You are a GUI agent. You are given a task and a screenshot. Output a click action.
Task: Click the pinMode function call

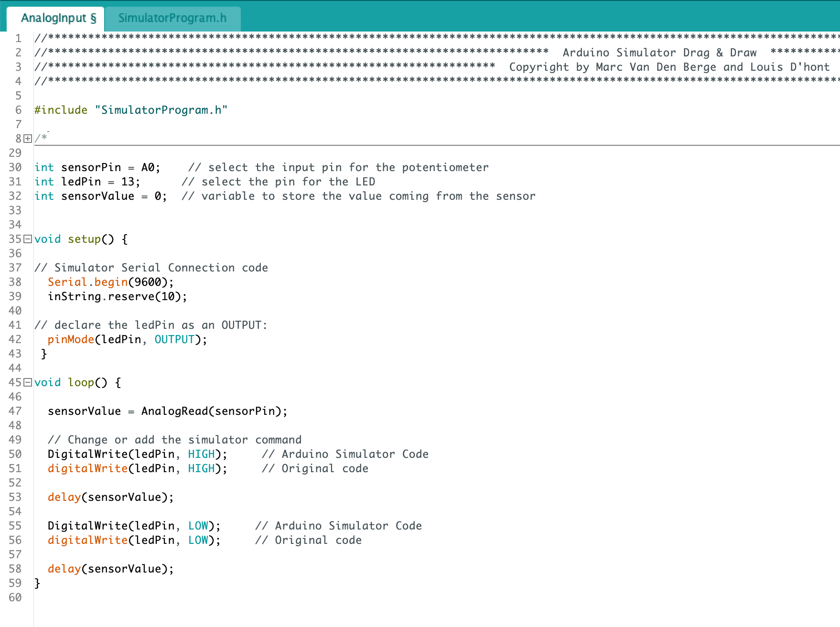point(70,339)
